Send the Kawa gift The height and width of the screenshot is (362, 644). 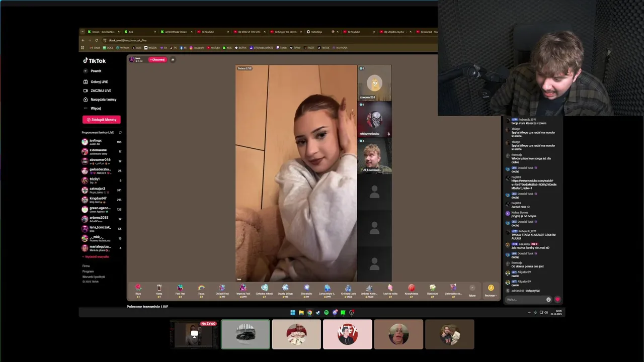159,290
